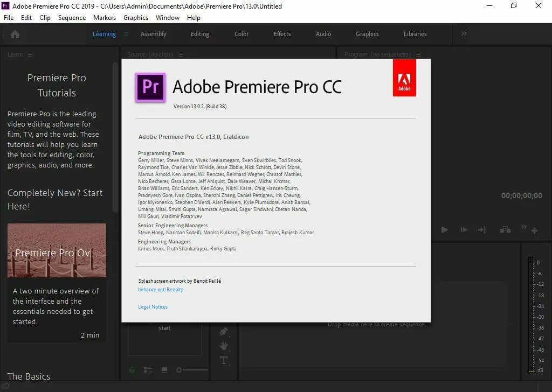This screenshot has width=552, height=392.
Task: Click the Pr application icon in About dialog
Action: point(150,87)
